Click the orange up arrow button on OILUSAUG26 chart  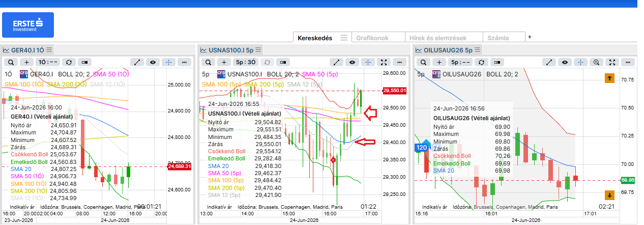[x=609, y=78]
